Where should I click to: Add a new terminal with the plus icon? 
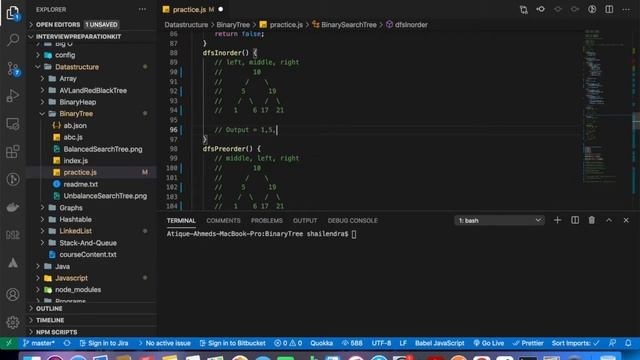click(558, 220)
